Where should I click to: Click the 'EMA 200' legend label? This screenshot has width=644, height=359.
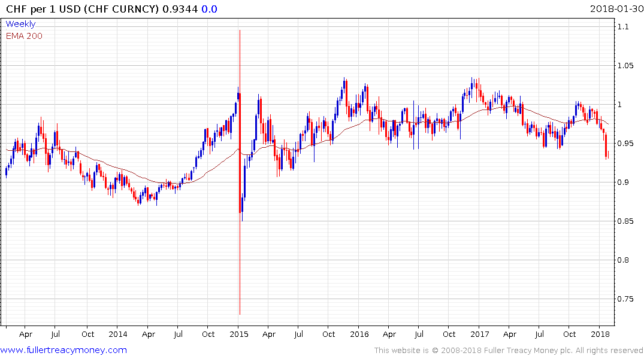pyautogui.click(x=24, y=36)
